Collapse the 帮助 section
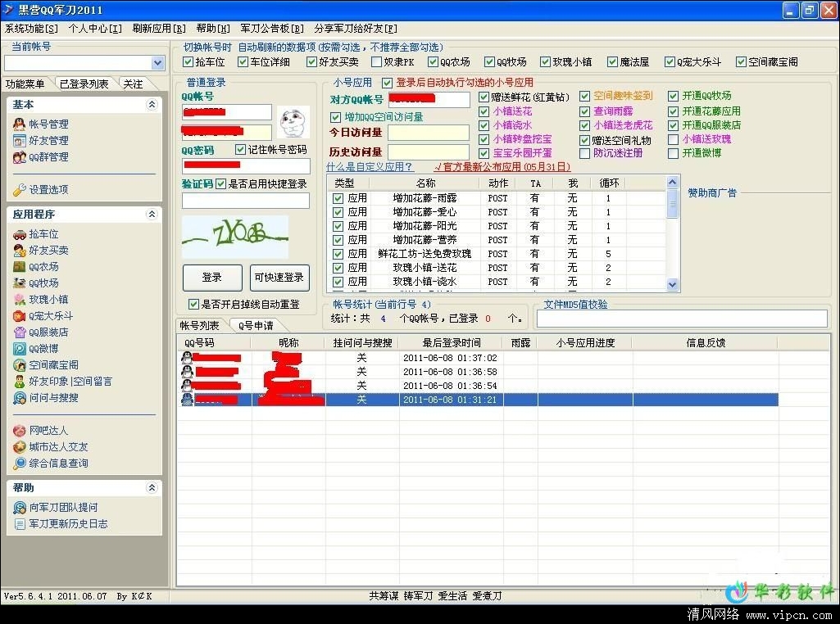The height and width of the screenshot is (624, 840). tap(152, 487)
